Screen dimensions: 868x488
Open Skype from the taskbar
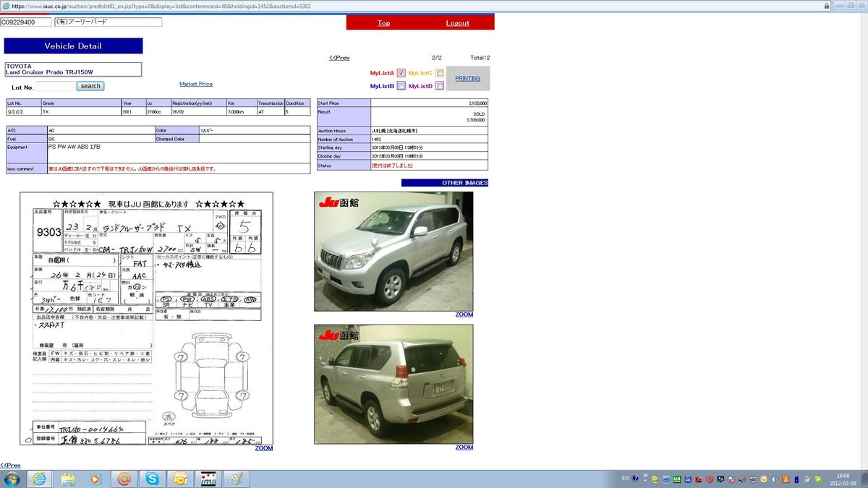[152, 479]
